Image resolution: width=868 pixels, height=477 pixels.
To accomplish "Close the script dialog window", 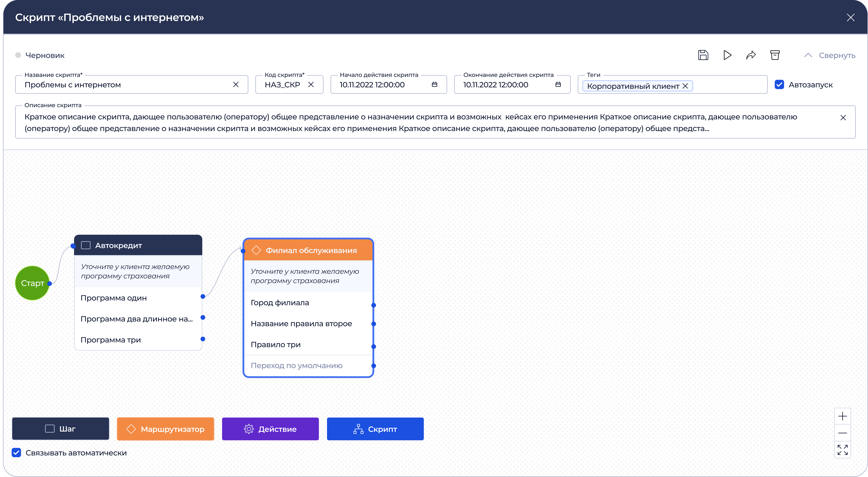I will [x=851, y=17].
